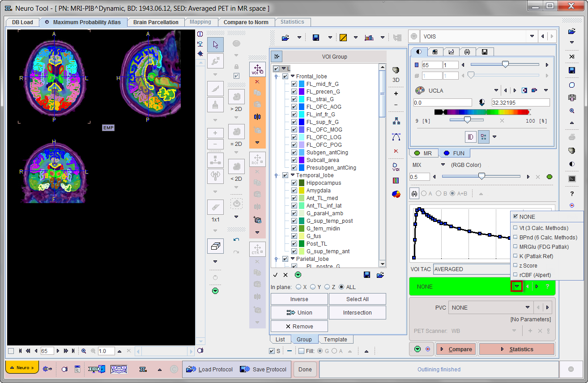This screenshot has height=383, width=588.
Task: Click the = 2D contour copy icon
Action: click(236, 132)
